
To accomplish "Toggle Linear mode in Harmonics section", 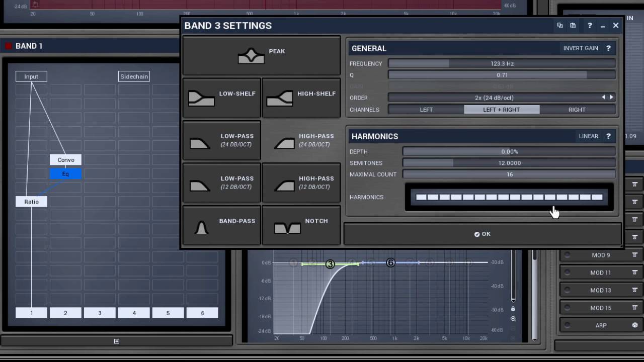I will click(588, 136).
